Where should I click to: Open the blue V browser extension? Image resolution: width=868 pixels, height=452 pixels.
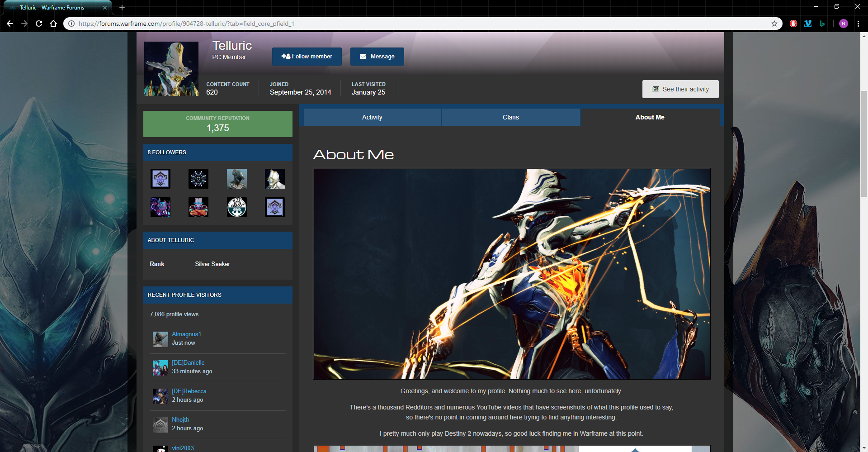coord(808,24)
